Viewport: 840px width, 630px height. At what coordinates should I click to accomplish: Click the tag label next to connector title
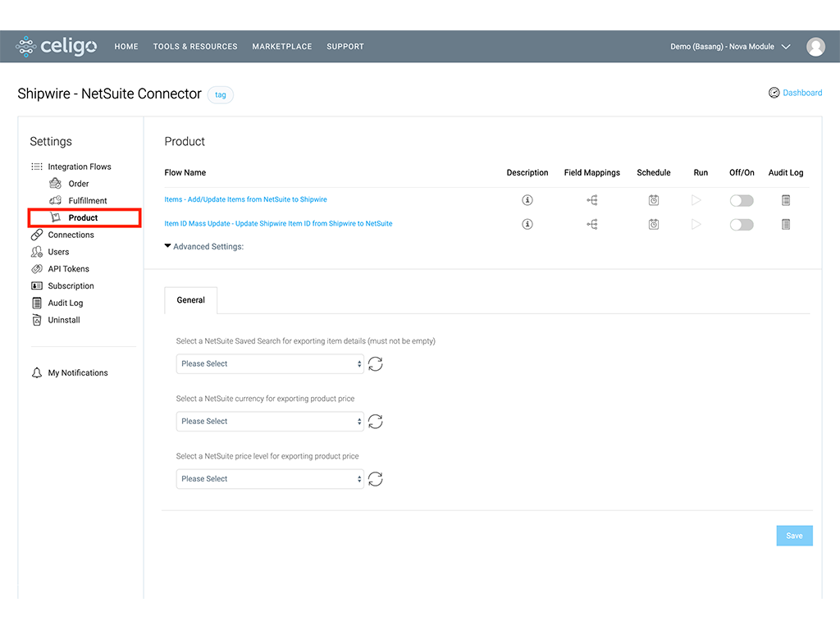click(220, 95)
